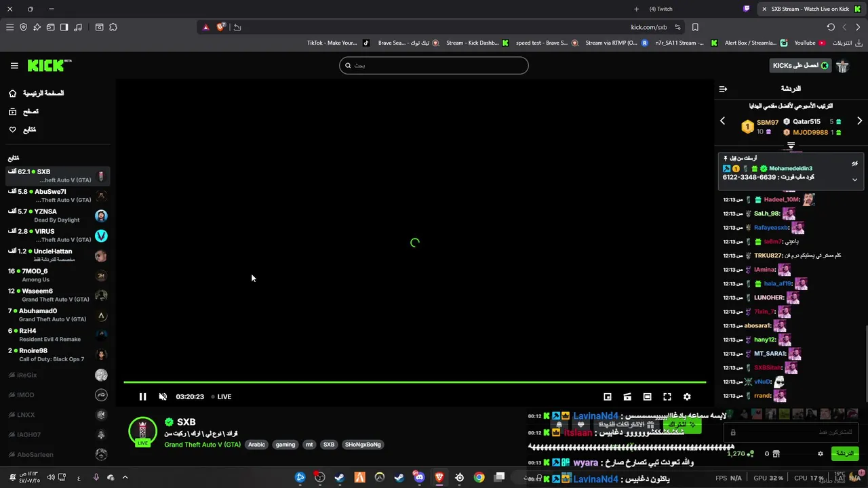Select the Arabic stream tag
This screenshot has width=868, height=488.
pos(256,445)
